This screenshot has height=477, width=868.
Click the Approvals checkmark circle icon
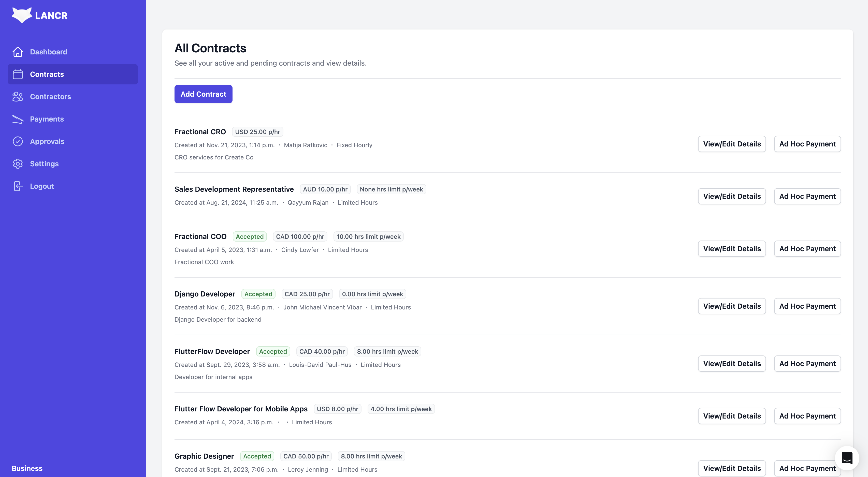click(18, 141)
